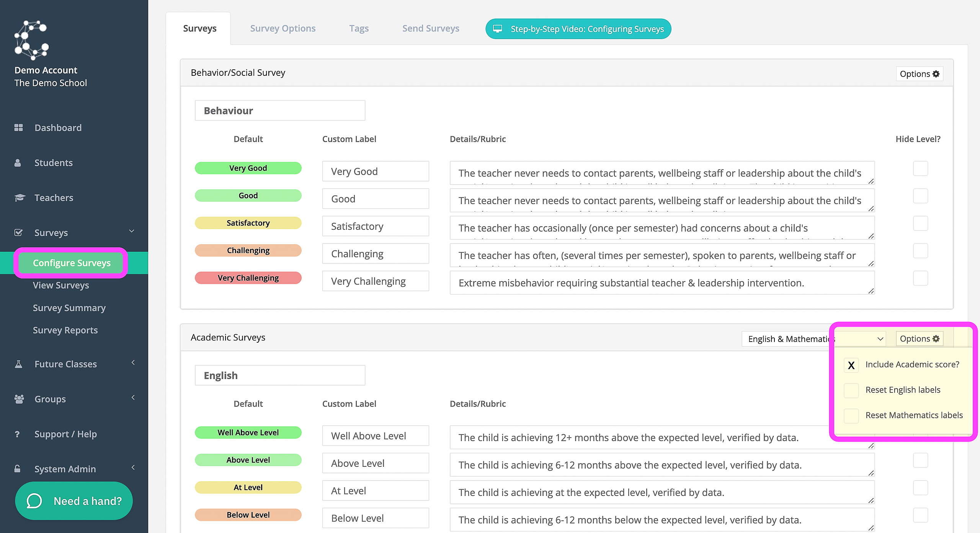The width and height of the screenshot is (980, 533).
Task: Click the Behaviour survey name field
Action: pyautogui.click(x=280, y=111)
